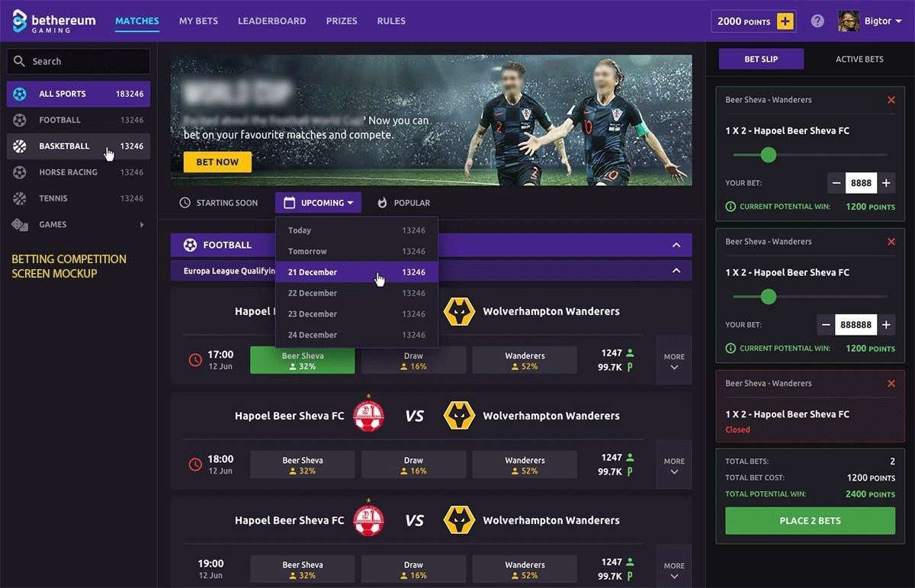Image resolution: width=915 pixels, height=588 pixels.
Task: Collapse the Football section chevron
Action: coord(676,245)
